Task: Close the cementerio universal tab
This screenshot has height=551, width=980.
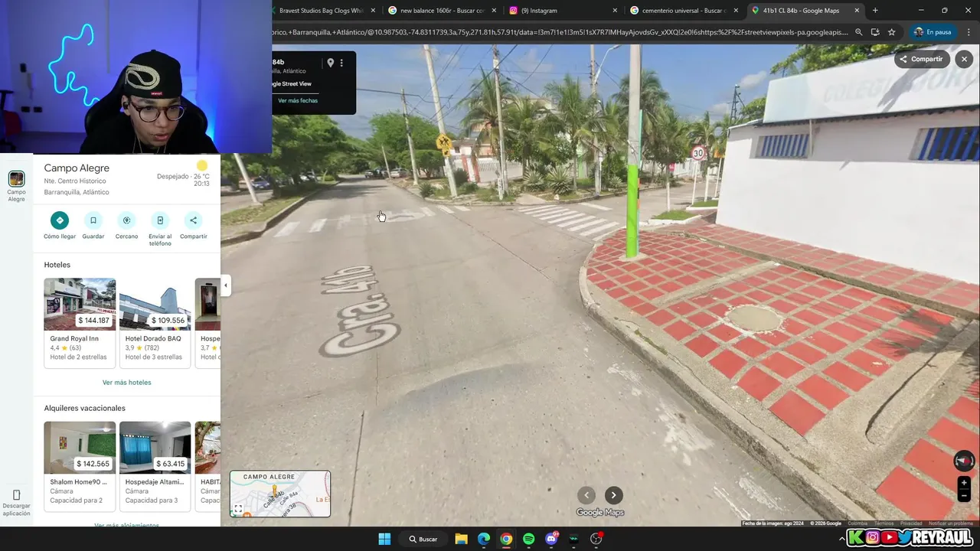Action: pos(736,11)
